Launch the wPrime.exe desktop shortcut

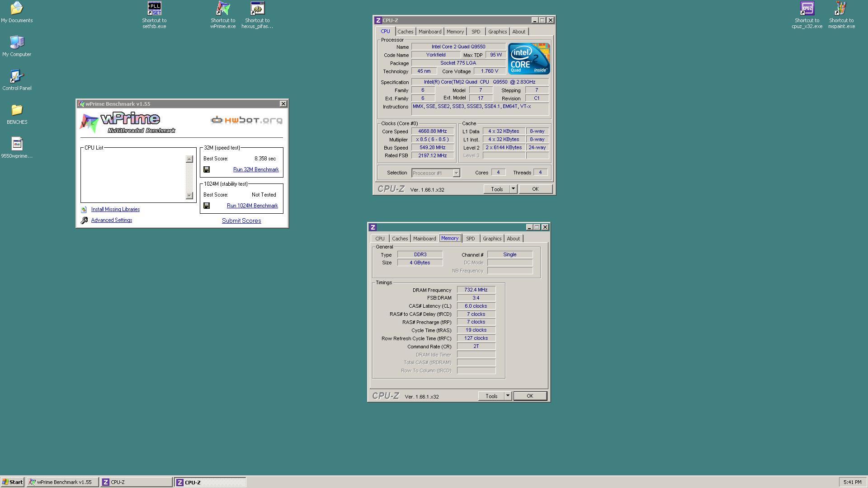tap(223, 9)
